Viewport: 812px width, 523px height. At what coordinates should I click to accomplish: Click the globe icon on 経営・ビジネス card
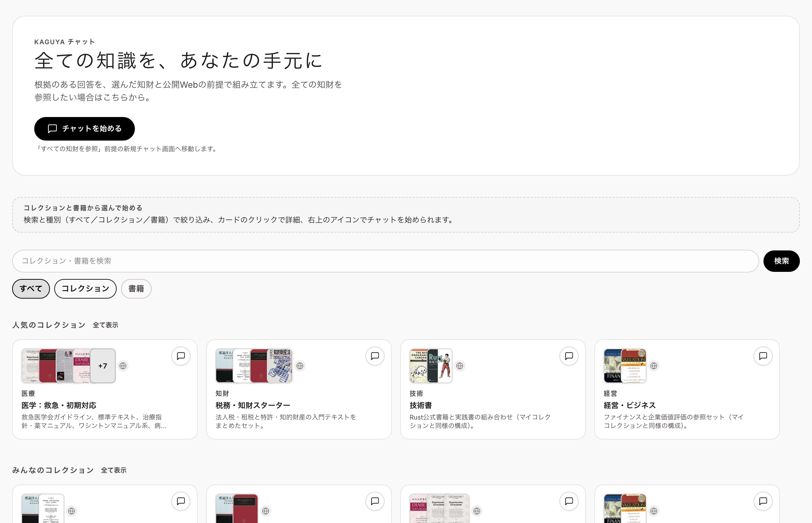pos(654,366)
